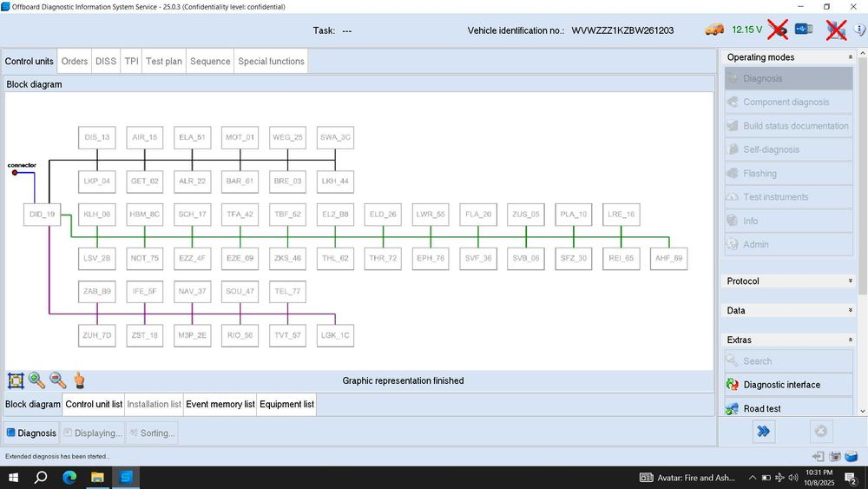
Task: Click the exit arrow icon in status bar
Action: click(818, 456)
